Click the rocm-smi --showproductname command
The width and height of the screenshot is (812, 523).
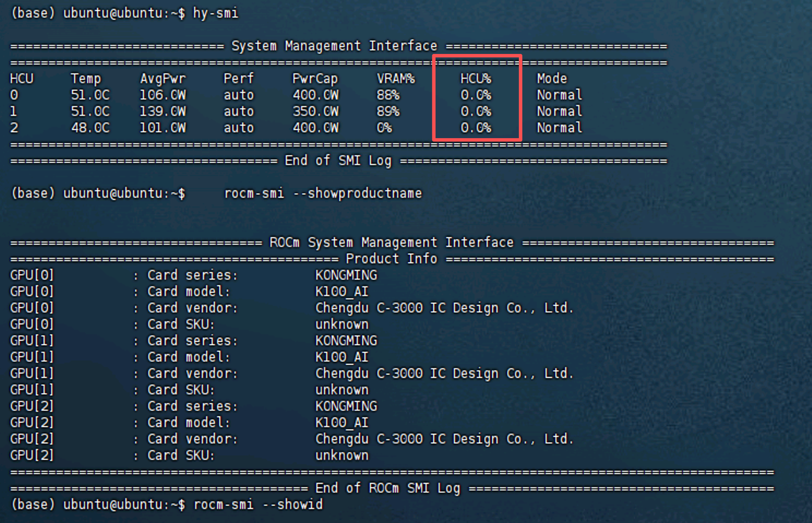click(323, 193)
